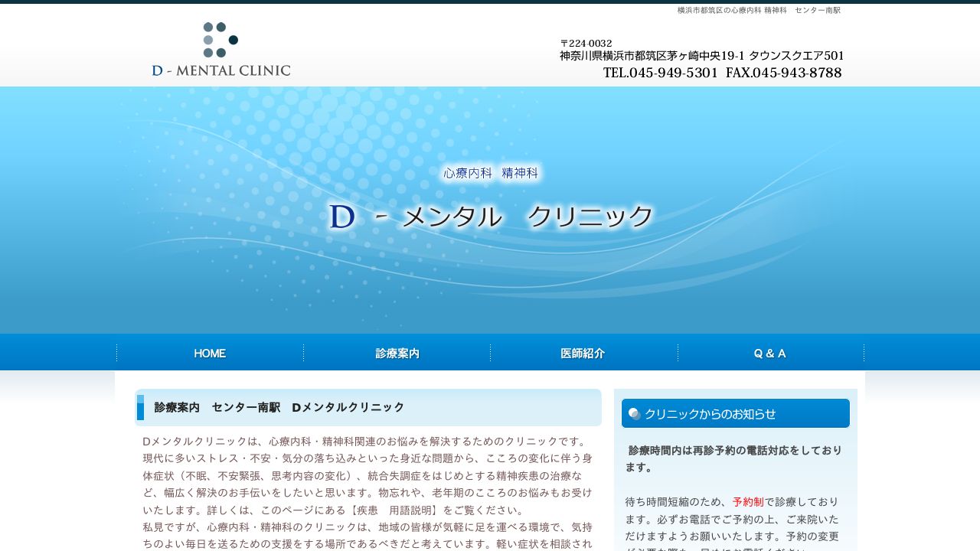Click the red 予約制 text in the notice
This screenshot has height=551, width=980.
[x=750, y=502]
